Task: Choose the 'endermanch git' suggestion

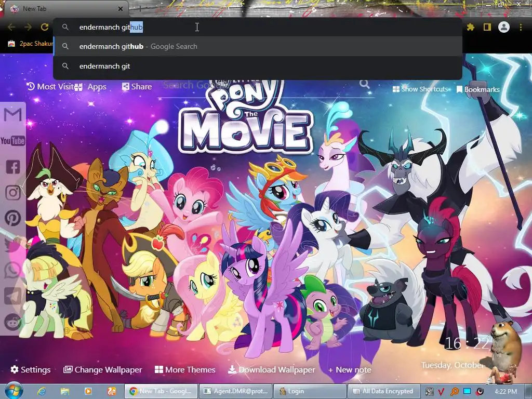Action: coord(258,66)
